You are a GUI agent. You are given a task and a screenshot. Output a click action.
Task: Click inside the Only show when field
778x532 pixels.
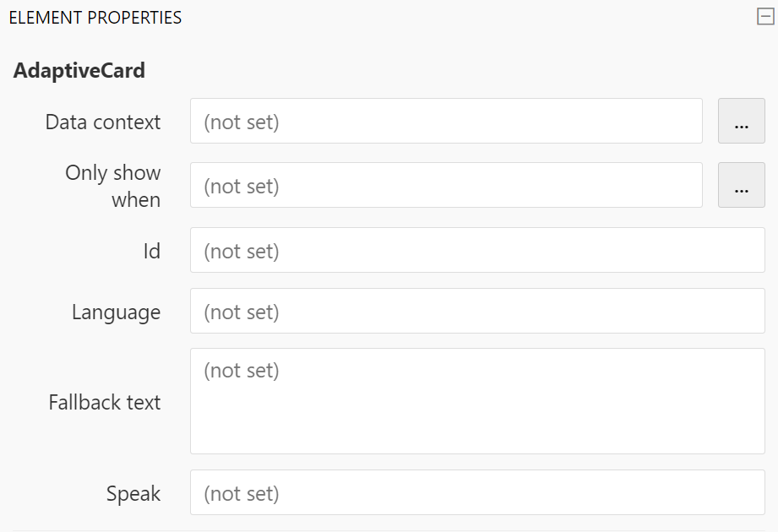(x=446, y=185)
